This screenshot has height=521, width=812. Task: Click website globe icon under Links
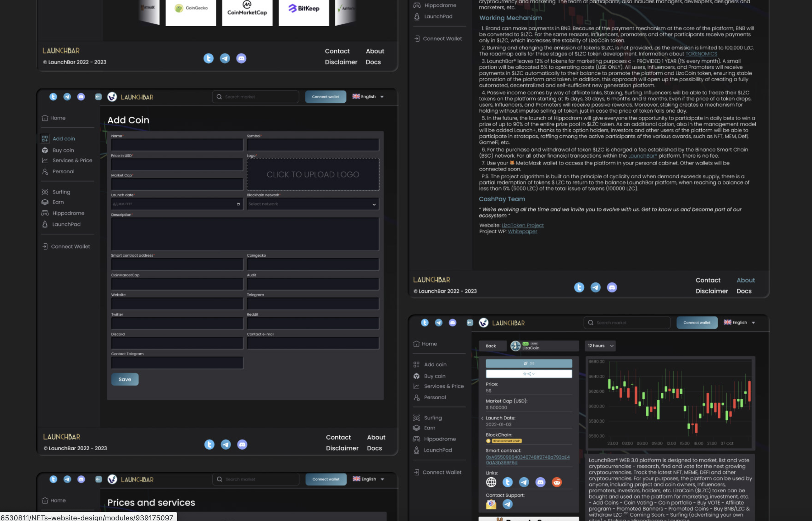tap(491, 482)
